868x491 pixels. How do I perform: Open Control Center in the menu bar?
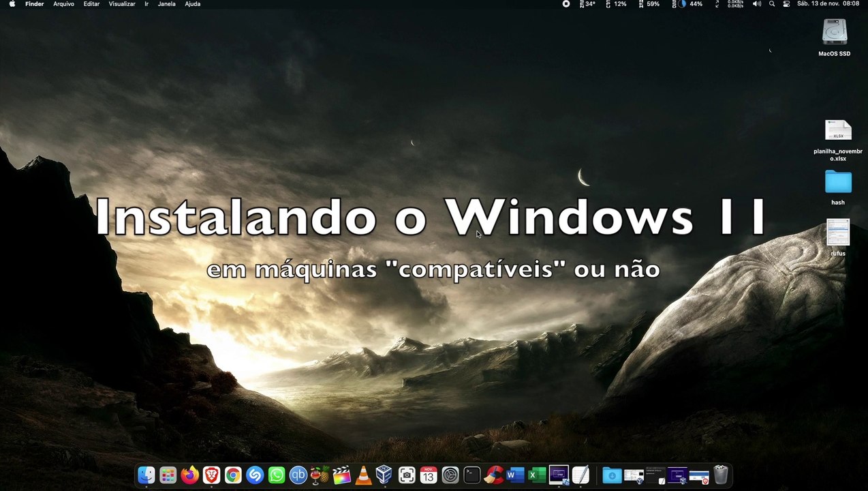(786, 4)
